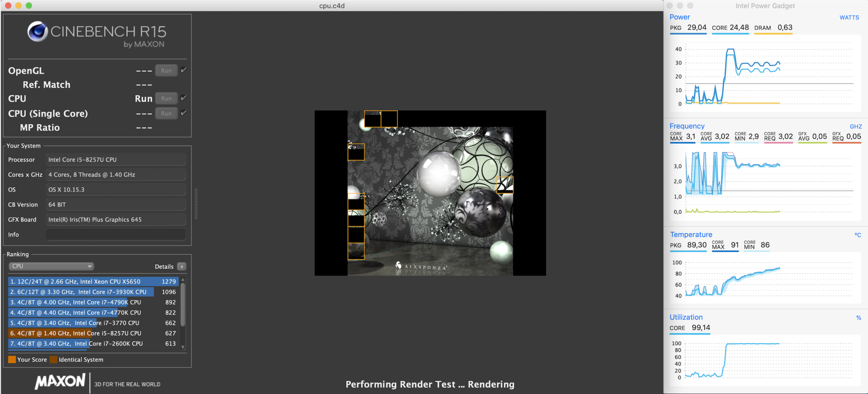Click Run button for CPU (Single Core)
Image resolution: width=868 pixels, height=394 pixels.
(x=166, y=113)
